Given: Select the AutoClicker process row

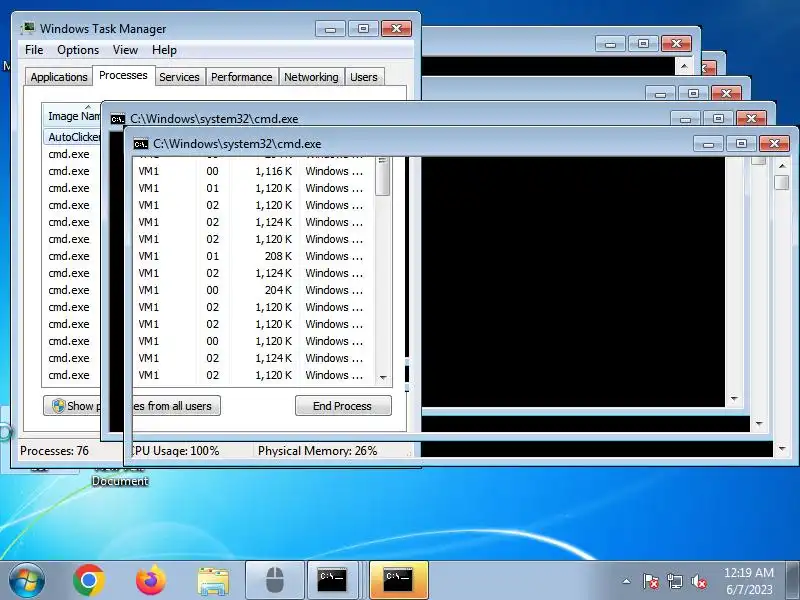Looking at the screenshot, I should (72, 137).
